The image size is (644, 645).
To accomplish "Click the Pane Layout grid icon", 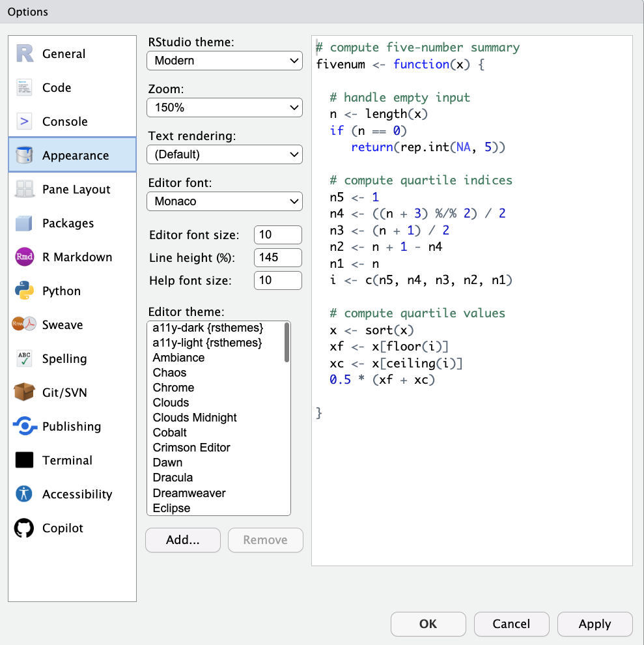I will (x=24, y=190).
